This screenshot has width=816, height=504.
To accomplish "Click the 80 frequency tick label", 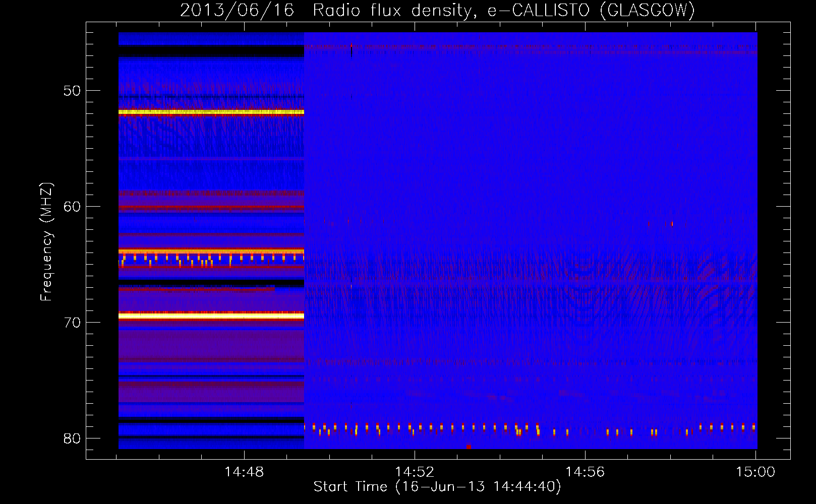I will point(72,438).
